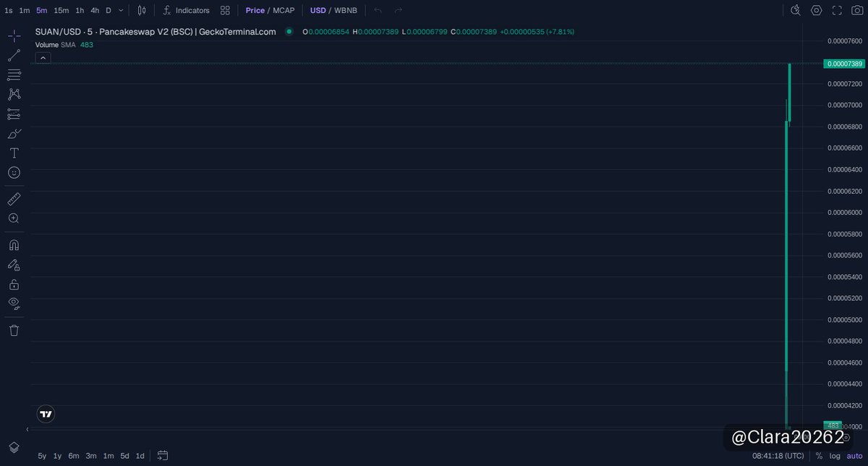The width and height of the screenshot is (868, 466).
Task: Toggle lock all drawing tools
Action: (x=14, y=284)
